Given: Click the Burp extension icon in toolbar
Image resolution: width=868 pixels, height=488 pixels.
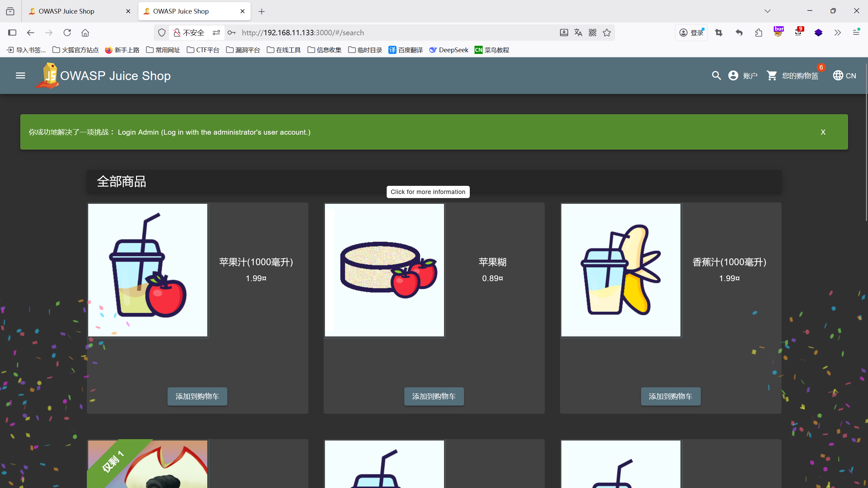Looking at the screenshot, I should [x=778, y=32].
